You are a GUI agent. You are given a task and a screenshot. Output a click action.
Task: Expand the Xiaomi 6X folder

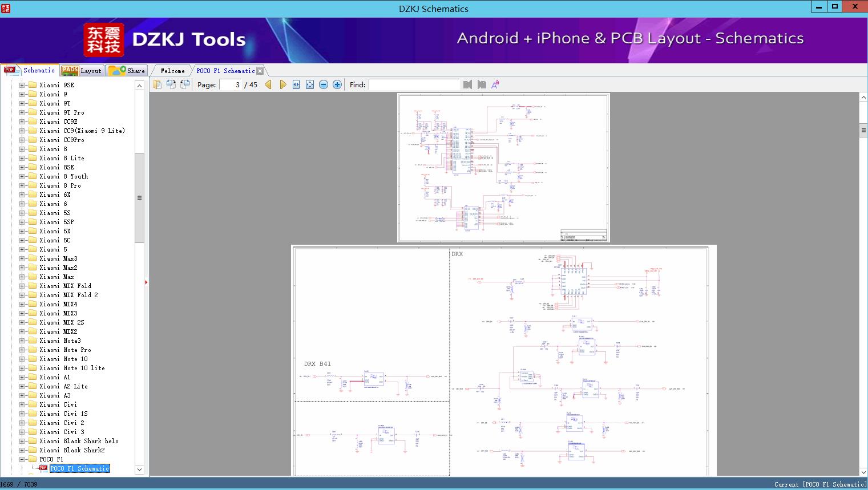pyautogui.click(x=22, y=195)
